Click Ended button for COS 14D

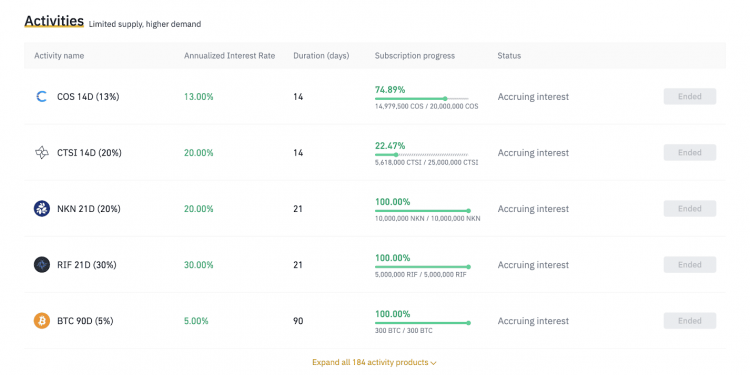(690, 97)
